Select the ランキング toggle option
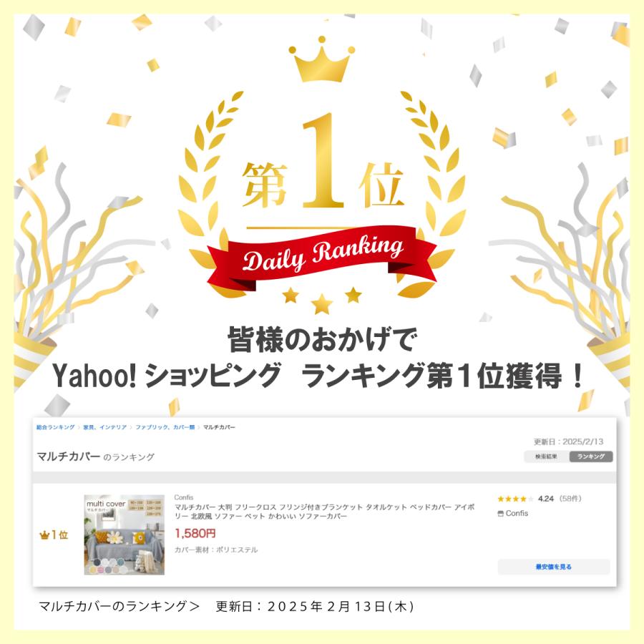This screenshot has height=644, width=644. pos(591,457)
